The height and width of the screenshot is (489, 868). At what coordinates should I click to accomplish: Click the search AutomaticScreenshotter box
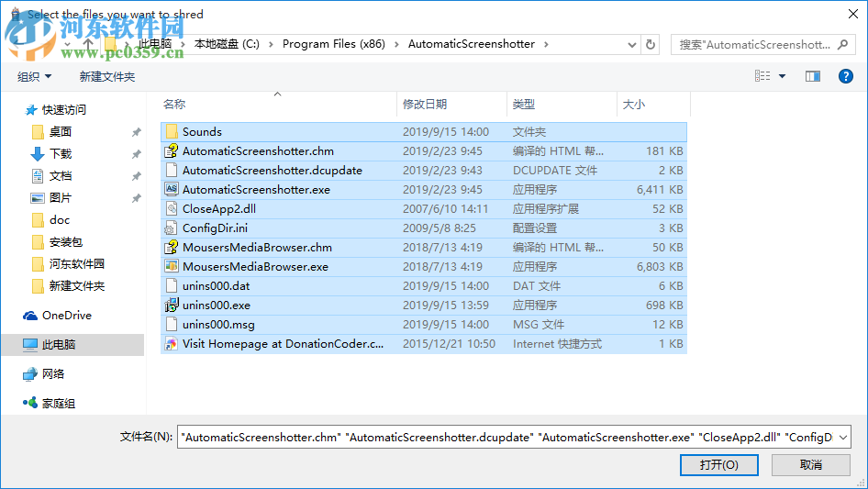(x=755, y=44)
